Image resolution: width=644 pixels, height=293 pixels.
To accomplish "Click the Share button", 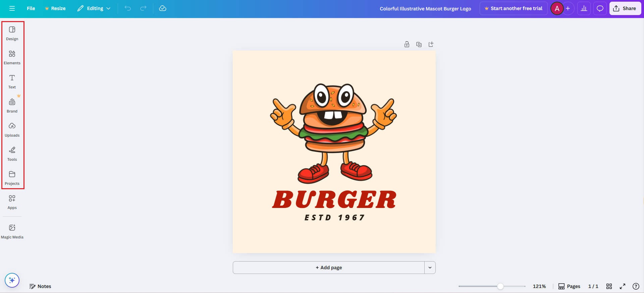I will pyautogui.click(x=625, y=8).
